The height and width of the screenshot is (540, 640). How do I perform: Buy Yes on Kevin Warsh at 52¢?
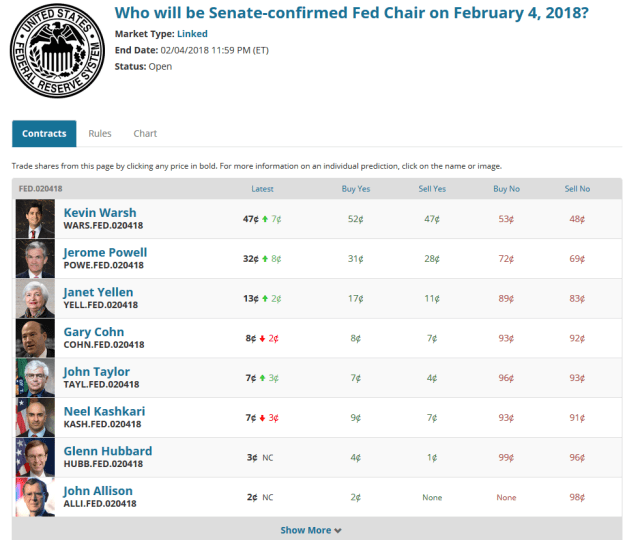pyautogui.click(x=355, y=218)
